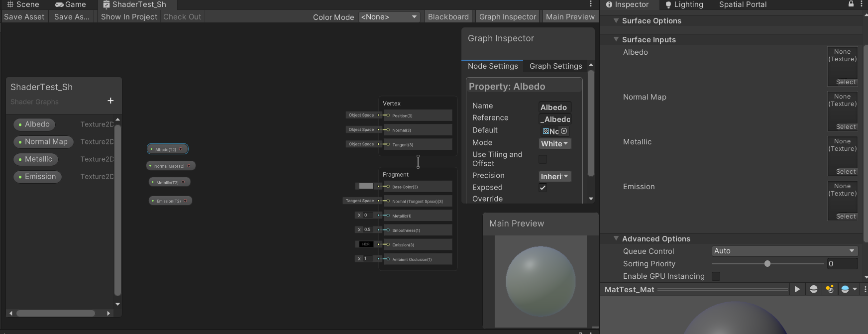Switch to the Scene tab
Viewport: 868px width, 334px height.
(23, 4)
